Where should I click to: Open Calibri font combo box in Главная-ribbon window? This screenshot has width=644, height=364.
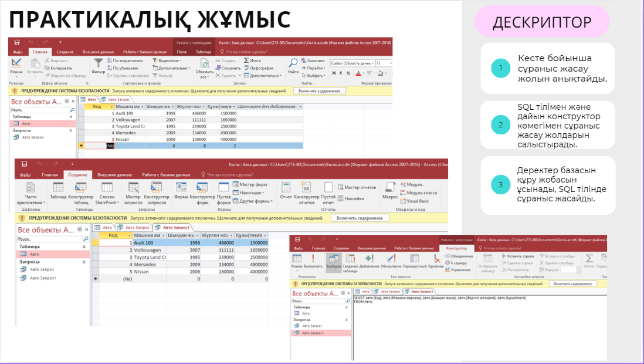[353, 63]
